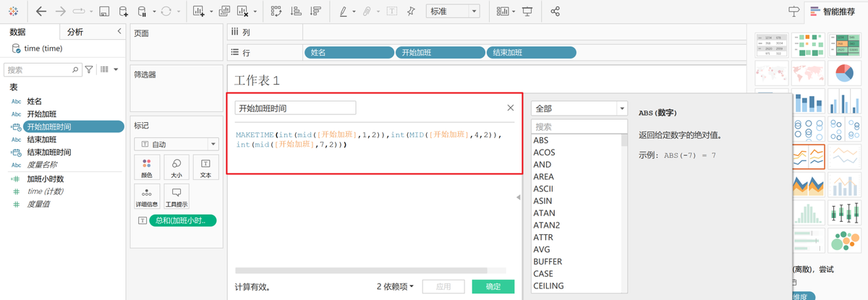Swap rows and columns icon
The width and height of the screenshot is (868, 300).
pyautogui.click(x=276, y=12)
